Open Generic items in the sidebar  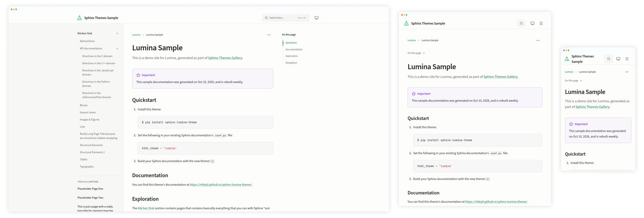88,112
